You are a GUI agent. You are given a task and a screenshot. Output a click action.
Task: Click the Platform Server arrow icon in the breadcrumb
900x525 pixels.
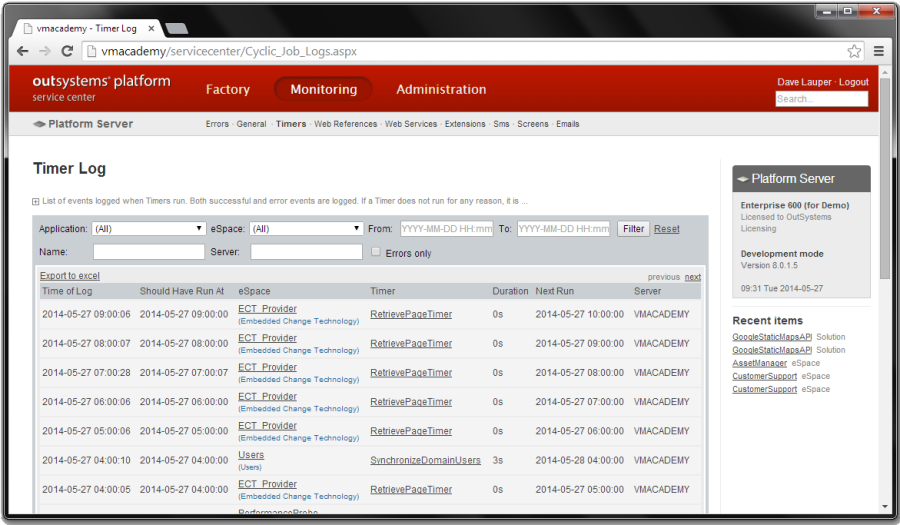click(x=39, y=125)
